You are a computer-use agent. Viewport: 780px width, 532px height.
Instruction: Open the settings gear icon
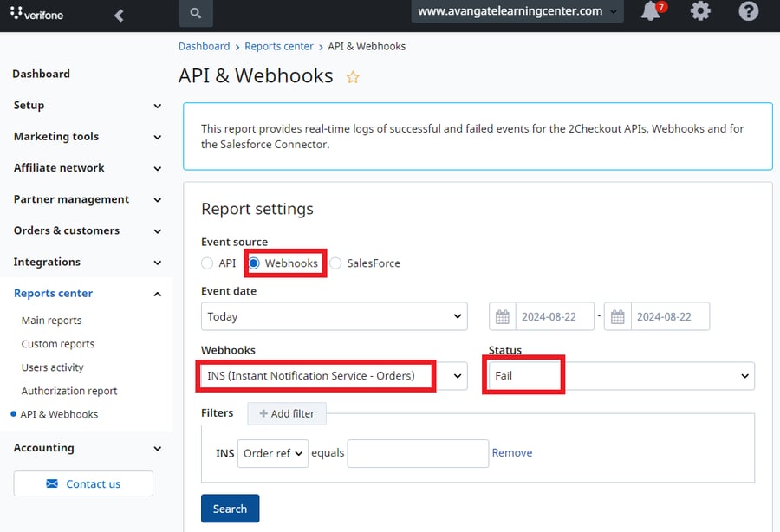[x=700, y=10]
